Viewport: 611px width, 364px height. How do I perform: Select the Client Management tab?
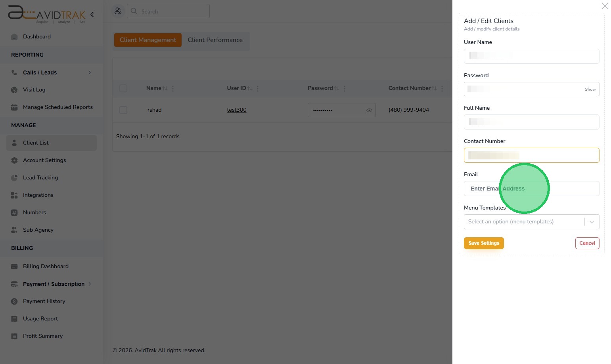(148, 40)
